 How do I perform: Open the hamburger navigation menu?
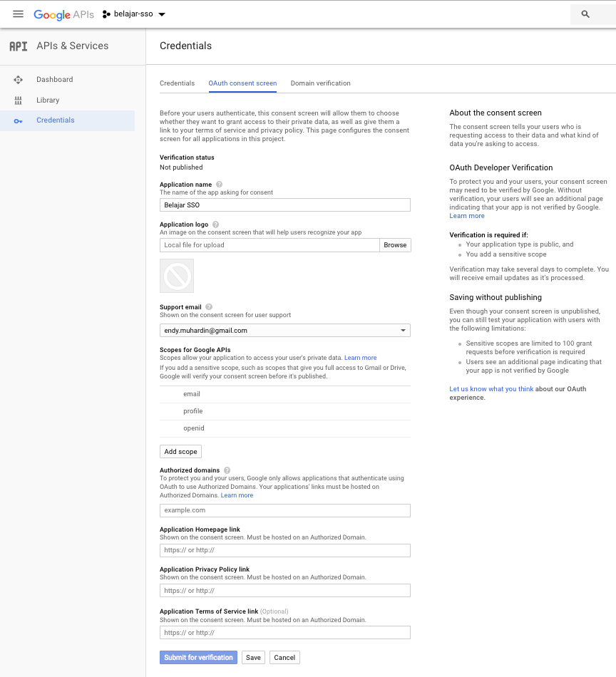(x=18, y=14)
